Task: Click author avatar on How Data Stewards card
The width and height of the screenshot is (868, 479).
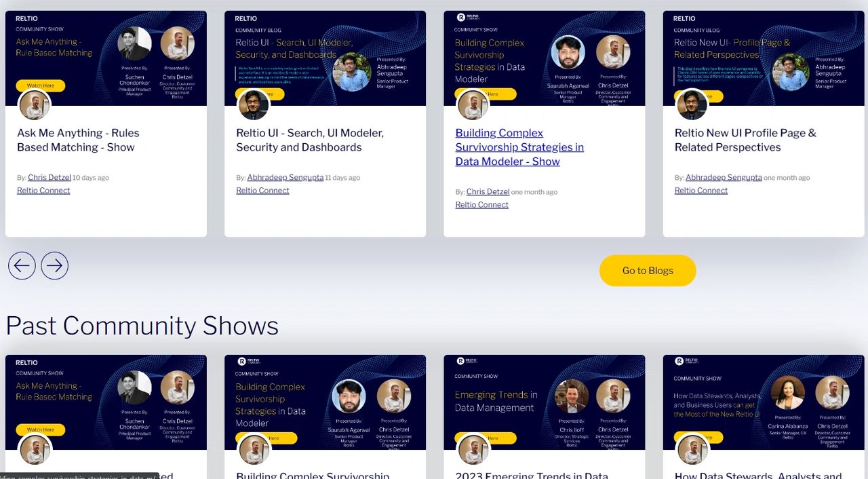Action: (x=692, y=449)
